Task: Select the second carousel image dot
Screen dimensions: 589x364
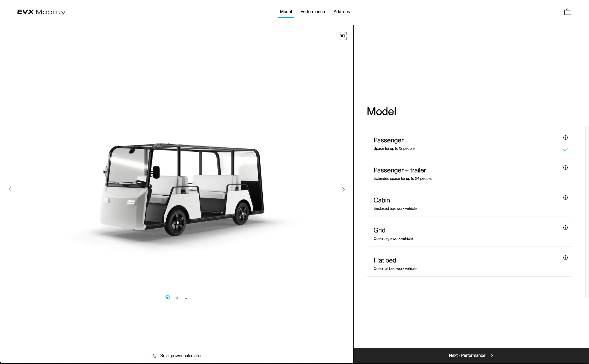Action: pos(177,298)
